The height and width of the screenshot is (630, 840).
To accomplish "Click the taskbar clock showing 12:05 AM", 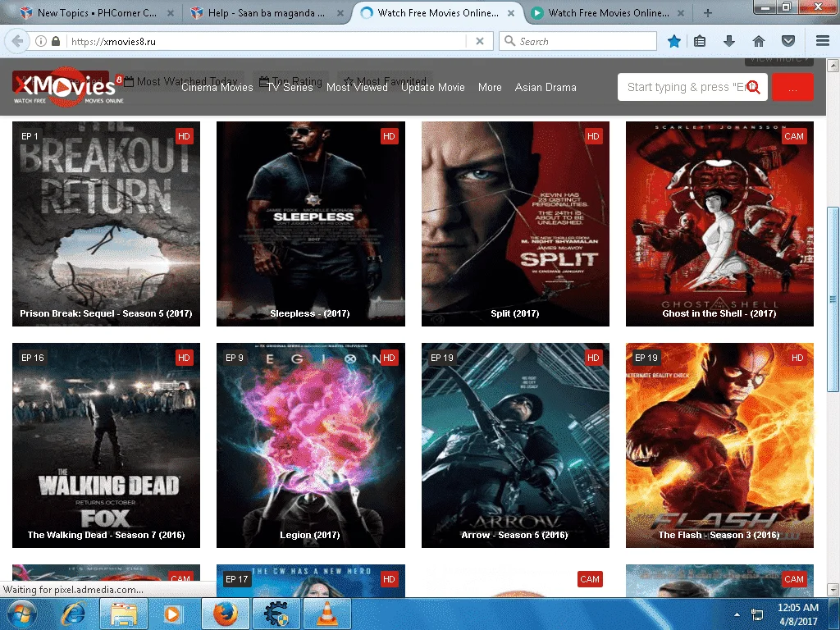I will tap(797, 614).
